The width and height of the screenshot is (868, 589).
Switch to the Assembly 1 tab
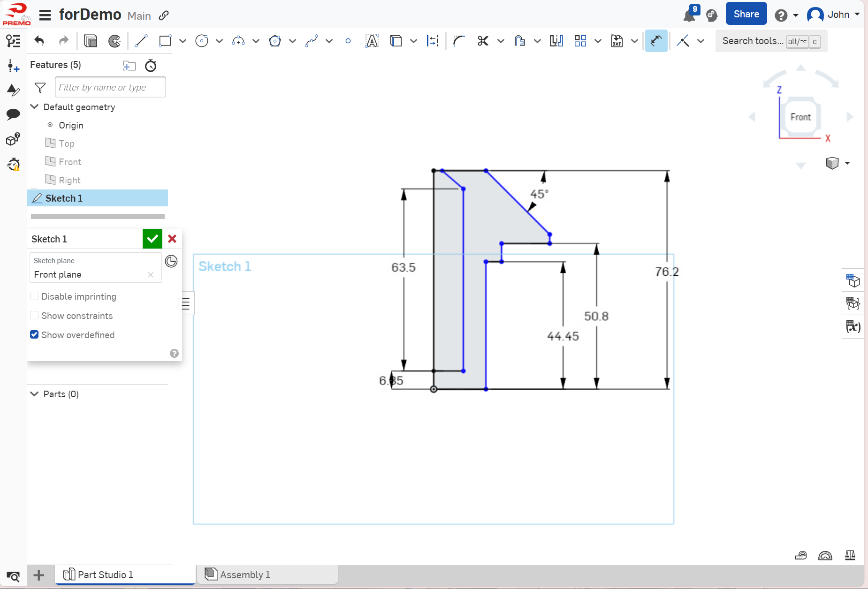(245, 574)
